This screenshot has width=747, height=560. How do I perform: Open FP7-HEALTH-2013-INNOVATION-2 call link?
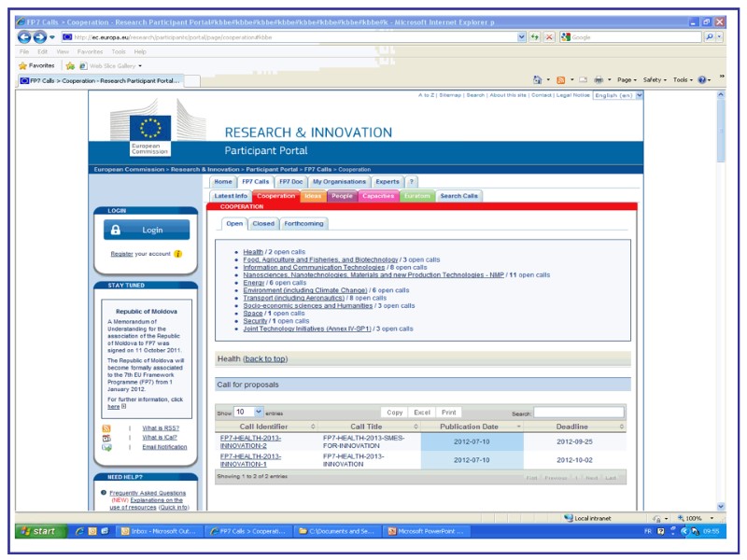pos(250,441)
